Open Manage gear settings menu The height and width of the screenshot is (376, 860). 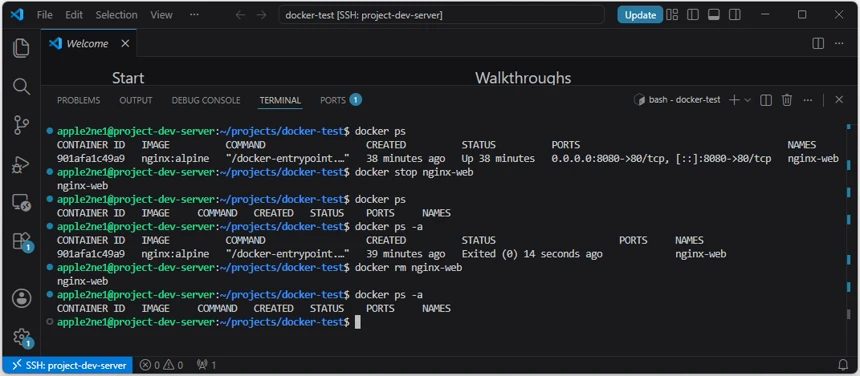click(x=22, y=337)
